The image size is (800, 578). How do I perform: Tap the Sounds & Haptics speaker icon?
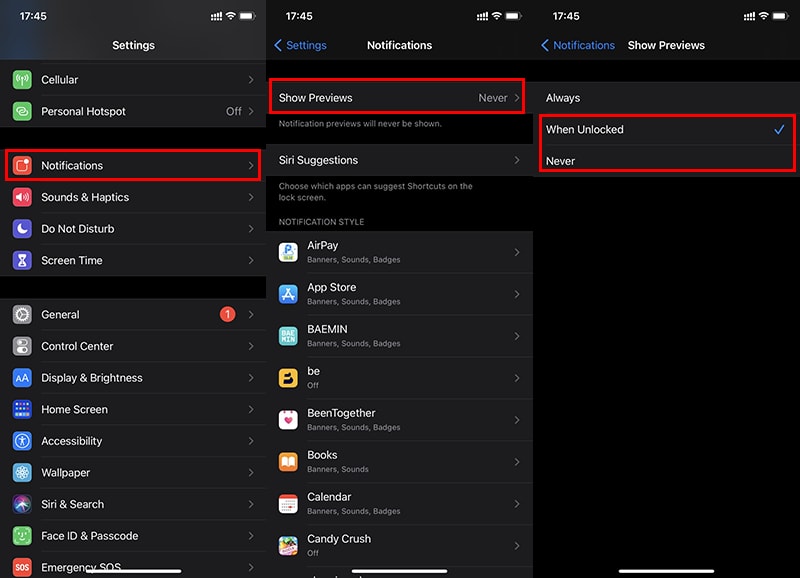click(22, 197)
